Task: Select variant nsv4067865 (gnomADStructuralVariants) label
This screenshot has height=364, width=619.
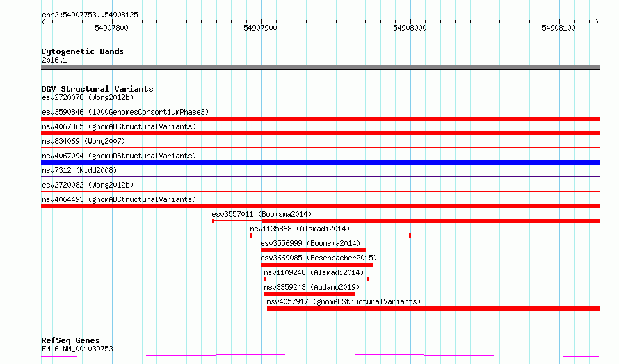Action: tap(119, 126)
